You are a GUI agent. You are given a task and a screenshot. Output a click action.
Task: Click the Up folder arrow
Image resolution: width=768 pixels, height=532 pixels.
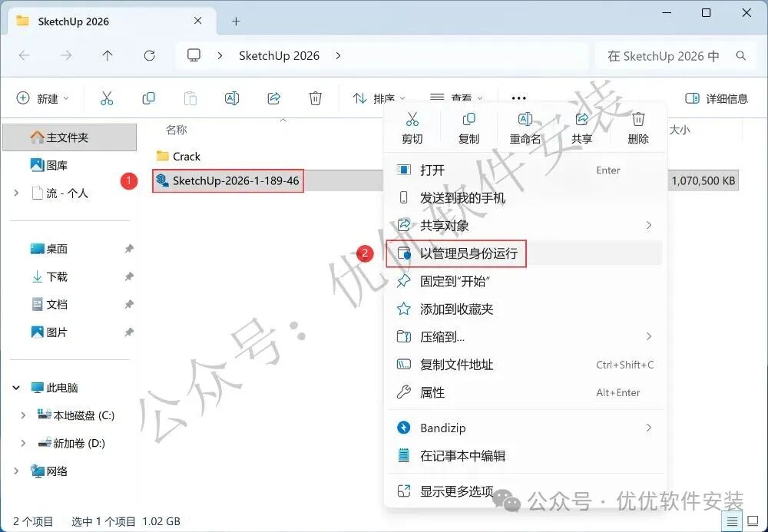pyautogui.click(x=108, y=55)
